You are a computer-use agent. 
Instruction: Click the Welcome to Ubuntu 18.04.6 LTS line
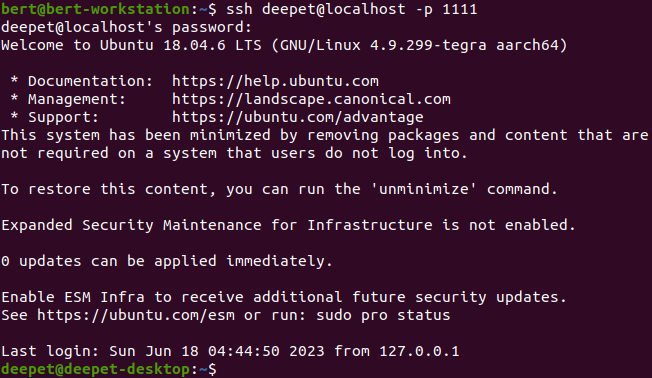click(284, 45)
